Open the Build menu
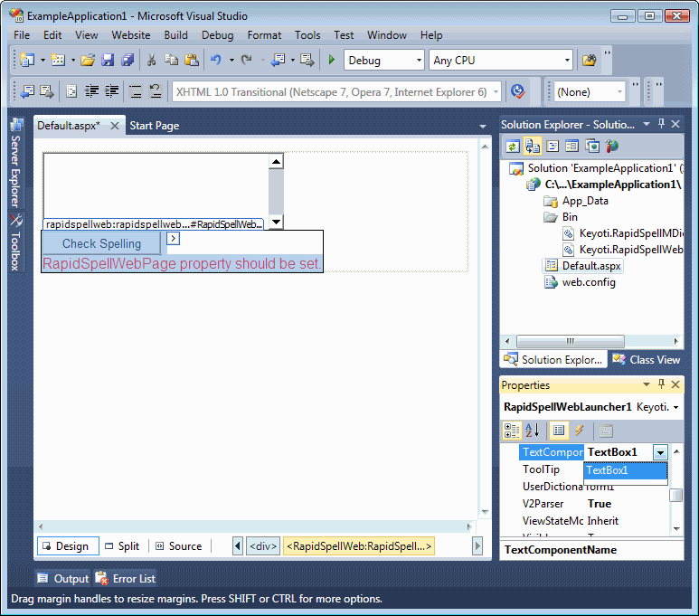The width and height of the screenshot is (699, 616). [x=175, y=35]
